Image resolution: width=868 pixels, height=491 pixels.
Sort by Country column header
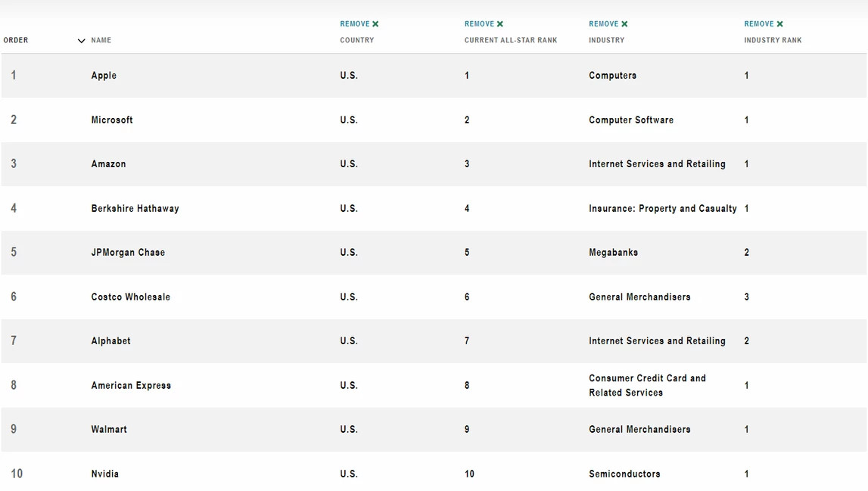click(357, 40)
